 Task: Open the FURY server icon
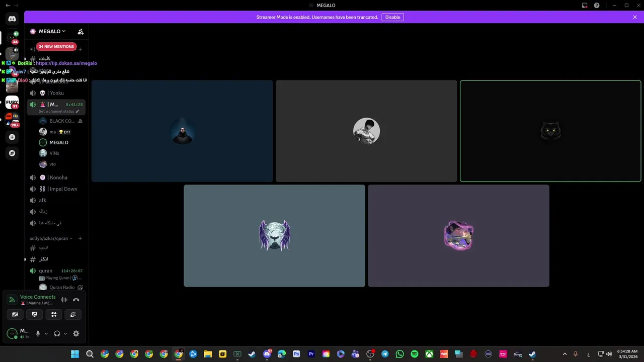(12, 102)
